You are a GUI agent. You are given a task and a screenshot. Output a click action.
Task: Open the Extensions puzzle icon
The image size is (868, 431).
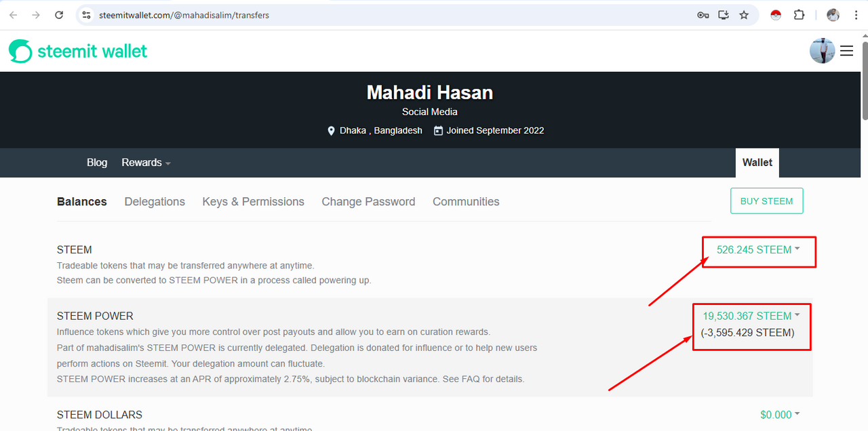tap(799, 15)
